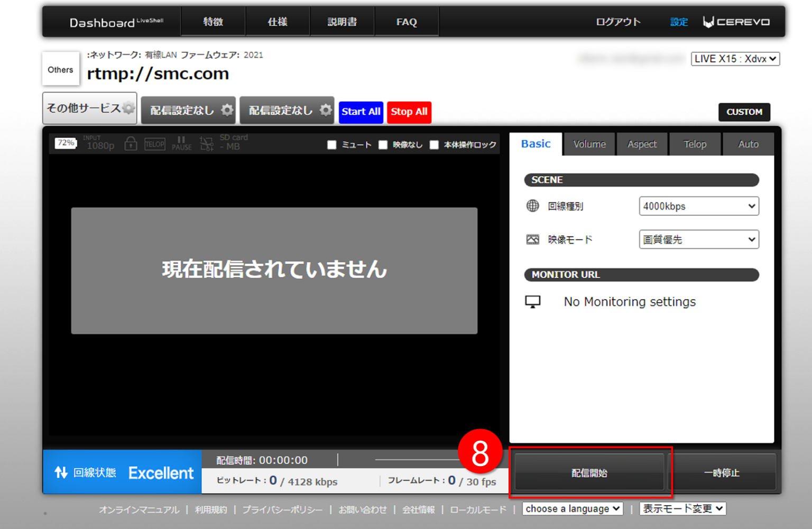Open the 回線種別 bitrate dropdown
Screen dimensions: 812x529
(x=699, y=206)
